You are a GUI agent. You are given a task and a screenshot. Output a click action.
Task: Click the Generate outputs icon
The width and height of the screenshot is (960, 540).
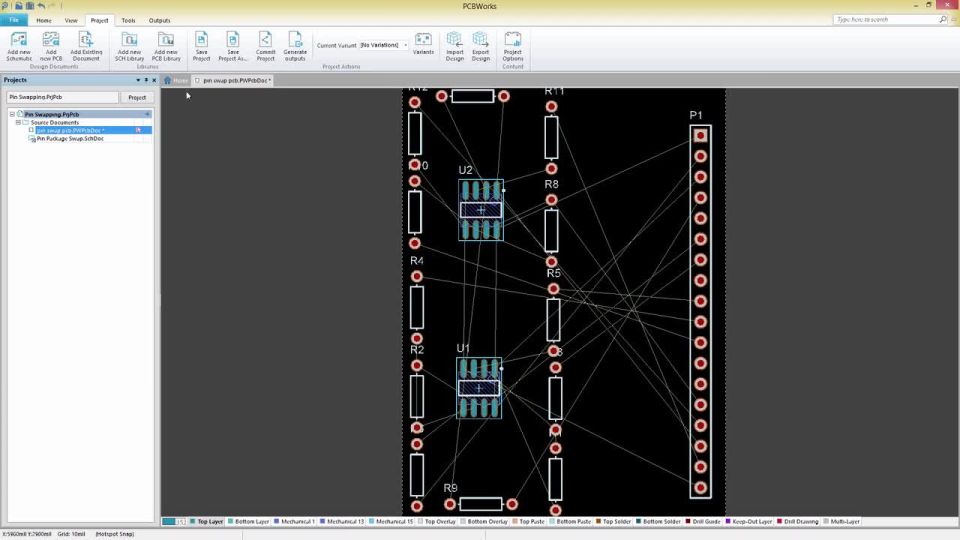(295, 39)
